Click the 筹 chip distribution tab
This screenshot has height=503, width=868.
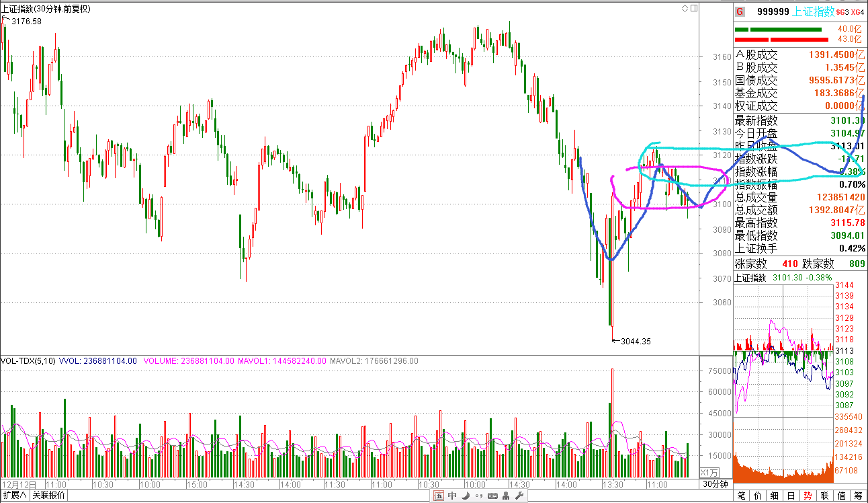point(858,496)
